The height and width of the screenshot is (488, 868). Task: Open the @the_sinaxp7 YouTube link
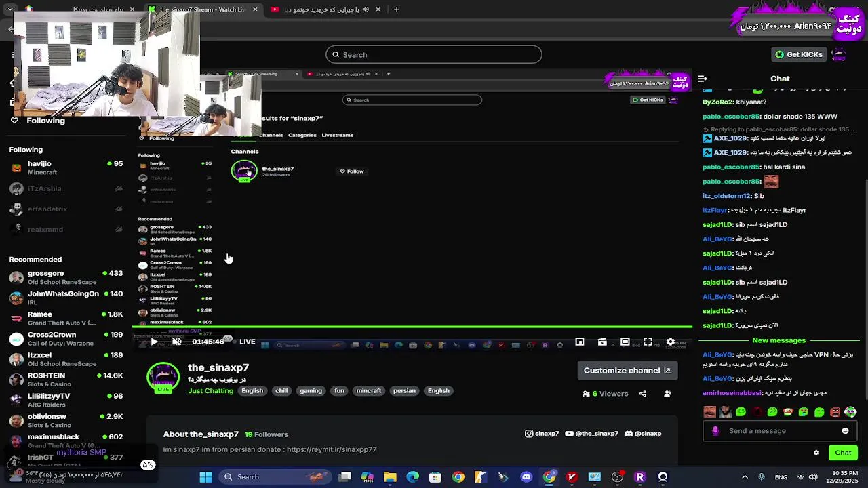(x=591, y=434)
